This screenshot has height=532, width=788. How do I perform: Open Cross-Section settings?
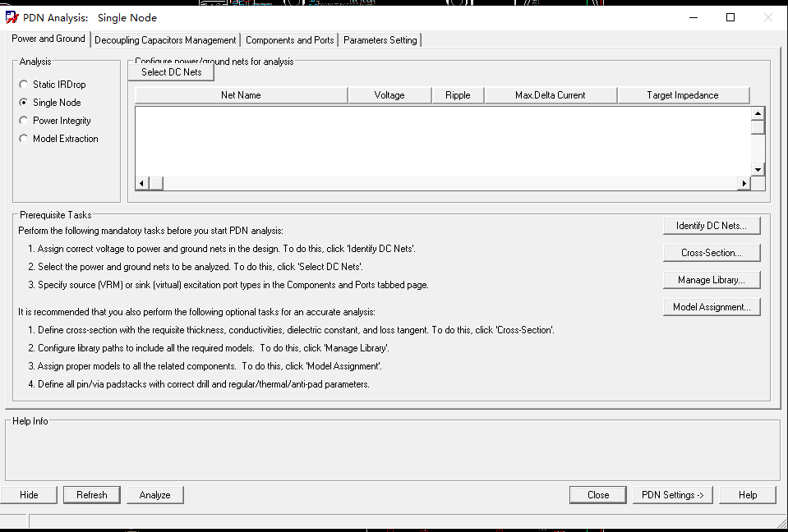click(x=712, y=252)
